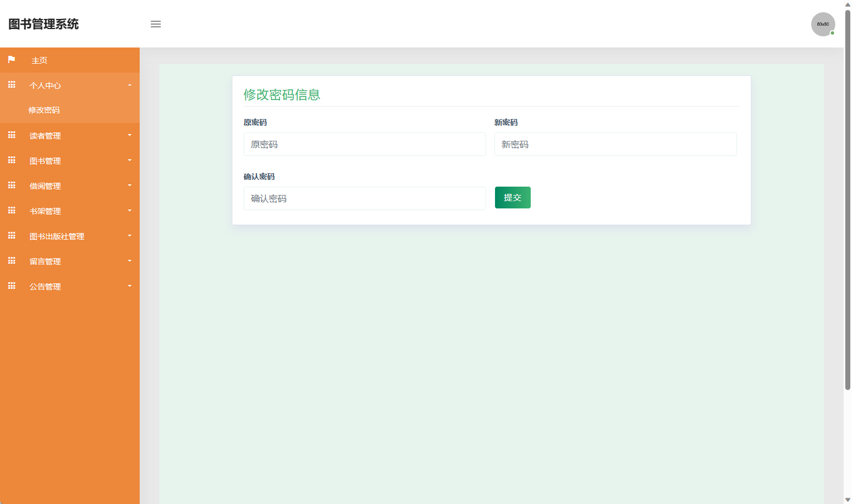Expand the 图书出版社管理 dropdown
The width and height of the screenshot is (852, 504).
[130, 235]
